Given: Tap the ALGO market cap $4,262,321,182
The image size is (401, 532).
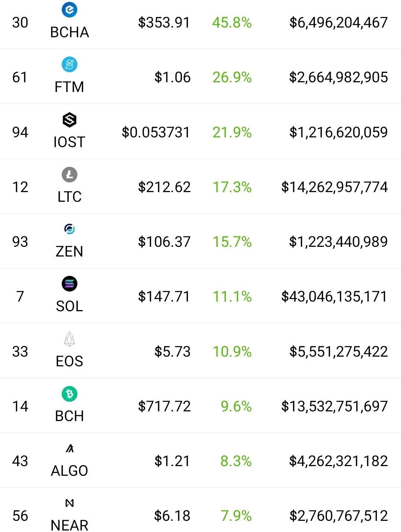Looking at the screenshot, I should click(339, 461).
